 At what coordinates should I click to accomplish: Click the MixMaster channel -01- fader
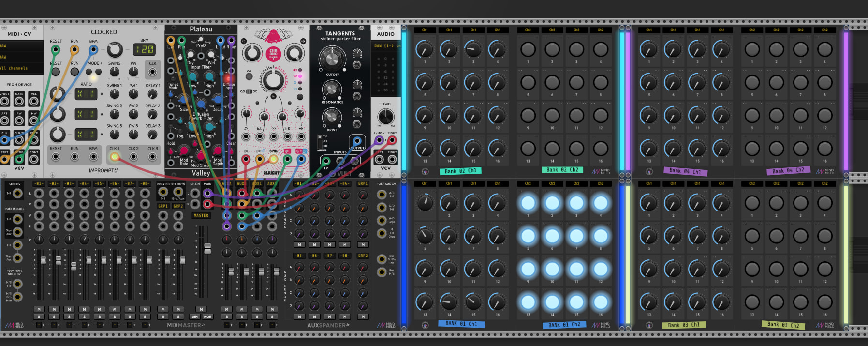(43, 261)
